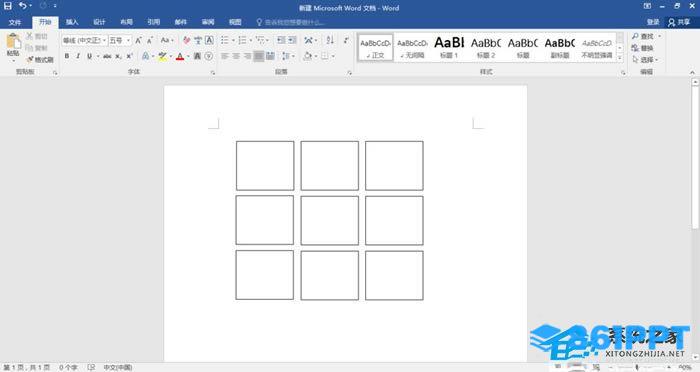Image resolution: width=700 pixels, height=372 pixels.
Task: Toggle Italic formatting
Action: [x=78, y=56]
